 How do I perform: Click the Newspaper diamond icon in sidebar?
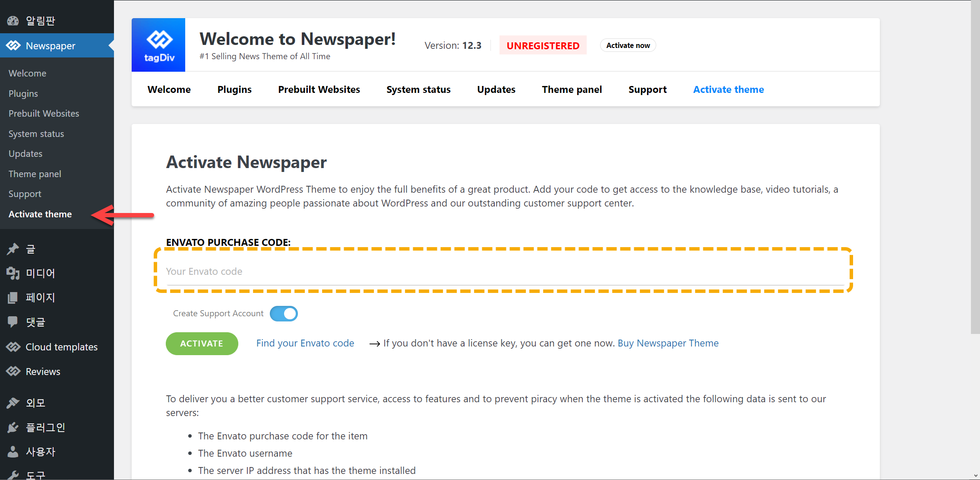[13, 45]
